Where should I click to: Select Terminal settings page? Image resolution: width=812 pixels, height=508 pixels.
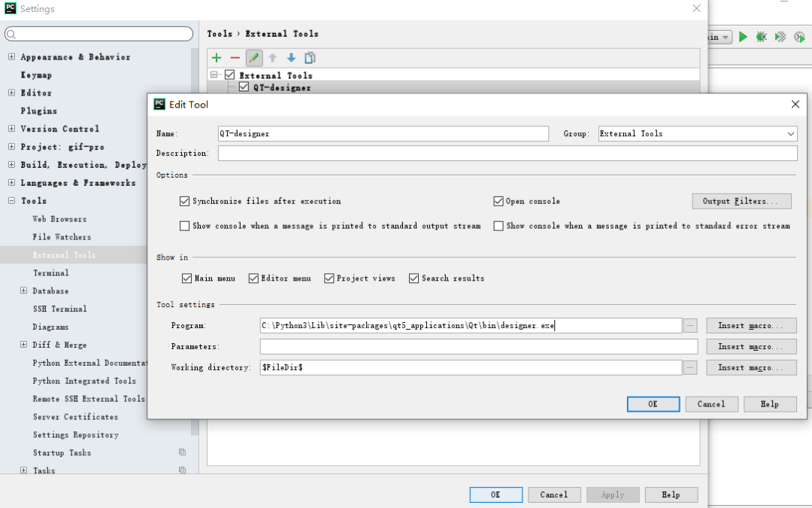point(51,272)
